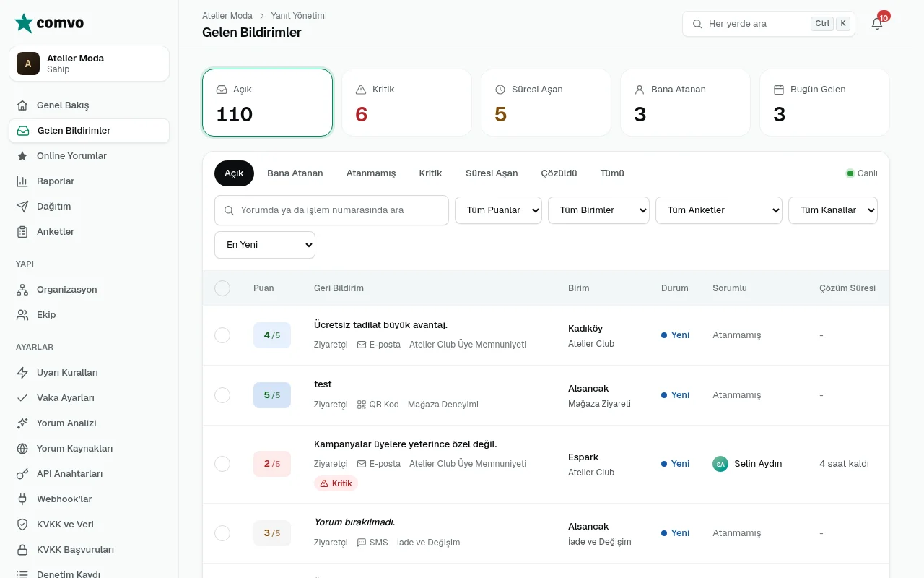Switch to the Bana Atanan tab
This screenshot has width=924, height=578.
click(295, 173)
